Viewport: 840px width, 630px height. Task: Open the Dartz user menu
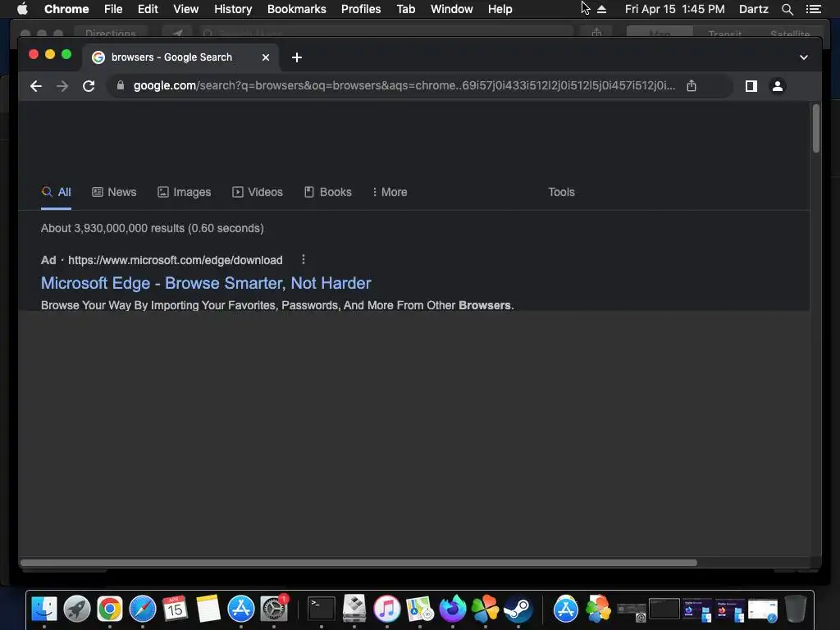pyautogui.click(x=753, y=9)
